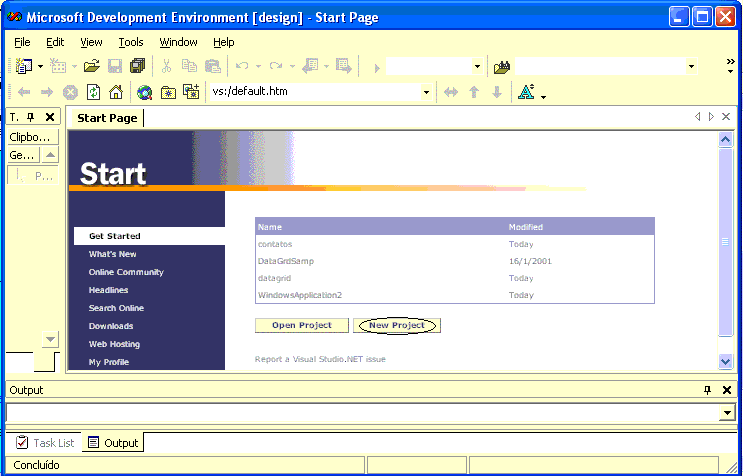The height and width of the screenshot is (476, 743).
Task: Click the Open Project button
Action: coord(302,325)
